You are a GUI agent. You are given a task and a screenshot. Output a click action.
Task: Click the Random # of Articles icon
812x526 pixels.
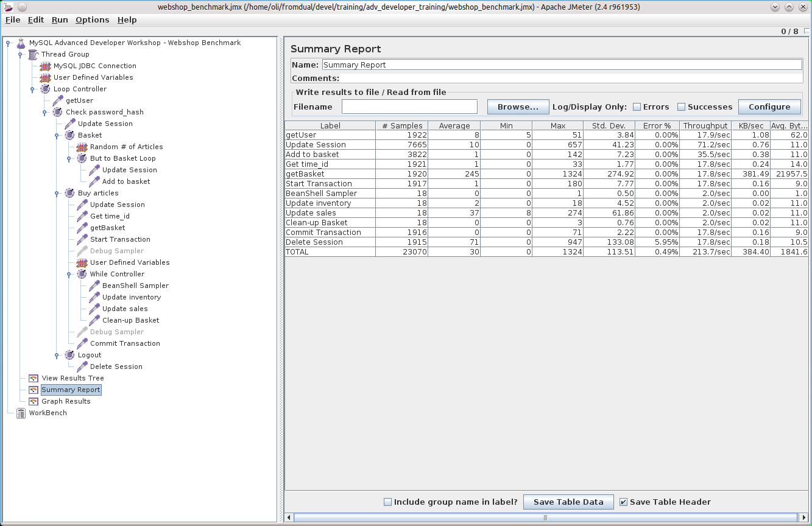(x=82, y=147)
